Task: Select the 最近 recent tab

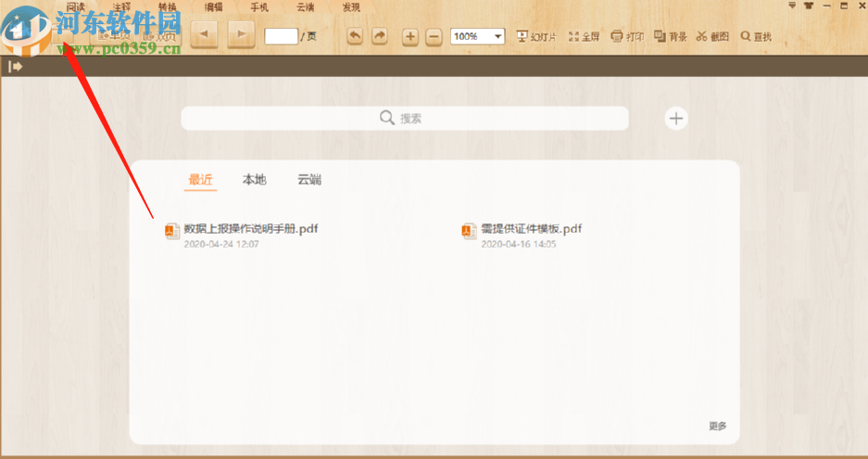Action: 200,180
